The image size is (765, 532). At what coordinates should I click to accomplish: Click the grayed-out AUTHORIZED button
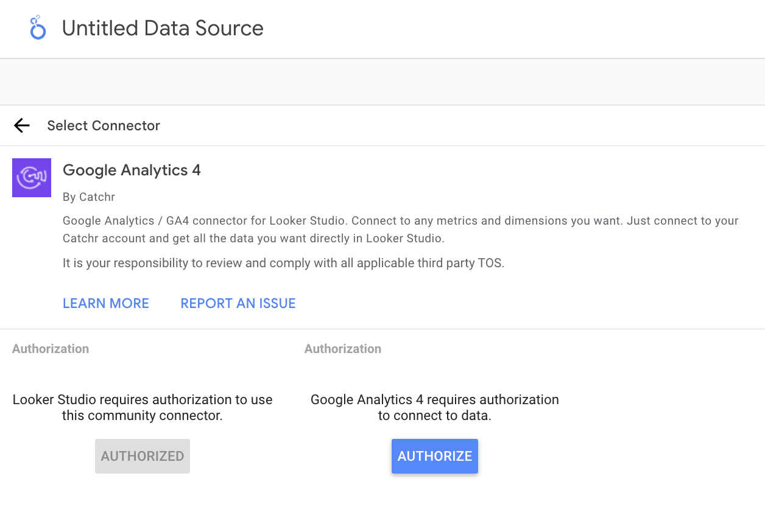(142, 456)
